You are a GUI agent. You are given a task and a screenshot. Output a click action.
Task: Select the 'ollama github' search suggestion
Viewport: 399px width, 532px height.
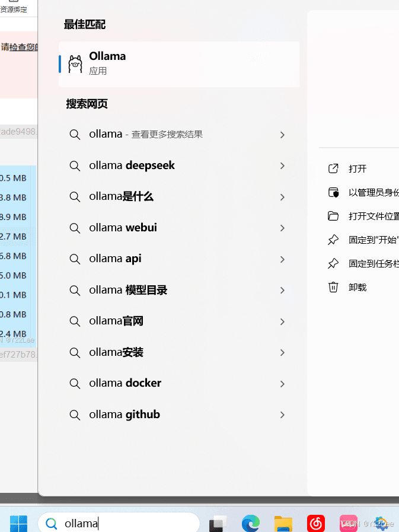[179, 415]
